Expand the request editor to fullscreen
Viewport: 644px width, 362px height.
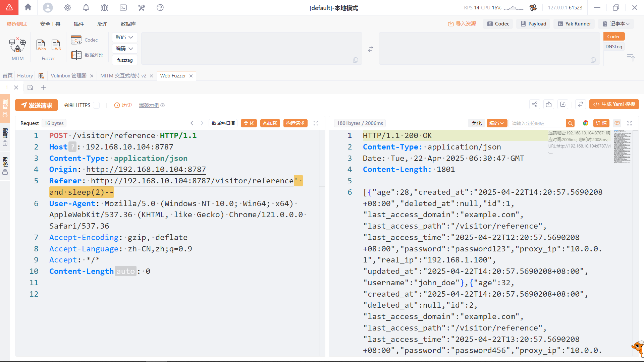[x=316, y=123]
